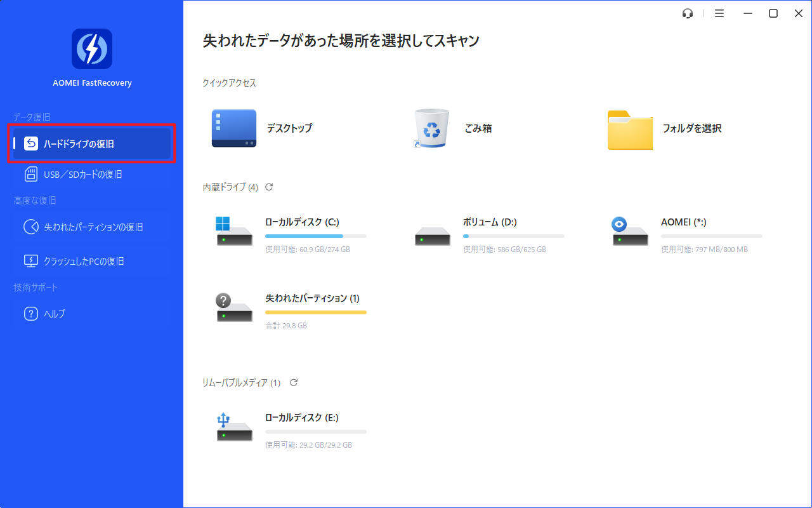The height and width of the screenshot is (508, 812).
Task: Click the C: drive usage bar
Action: pos(315,236)
